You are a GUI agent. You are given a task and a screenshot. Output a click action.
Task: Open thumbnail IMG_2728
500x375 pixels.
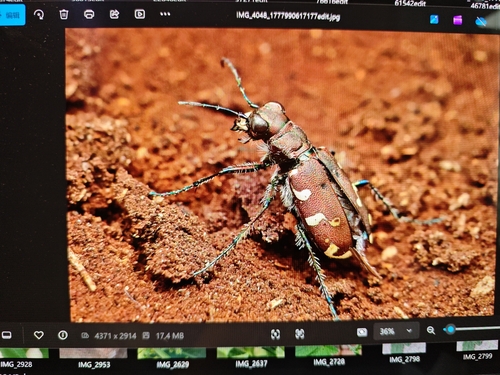328,355
